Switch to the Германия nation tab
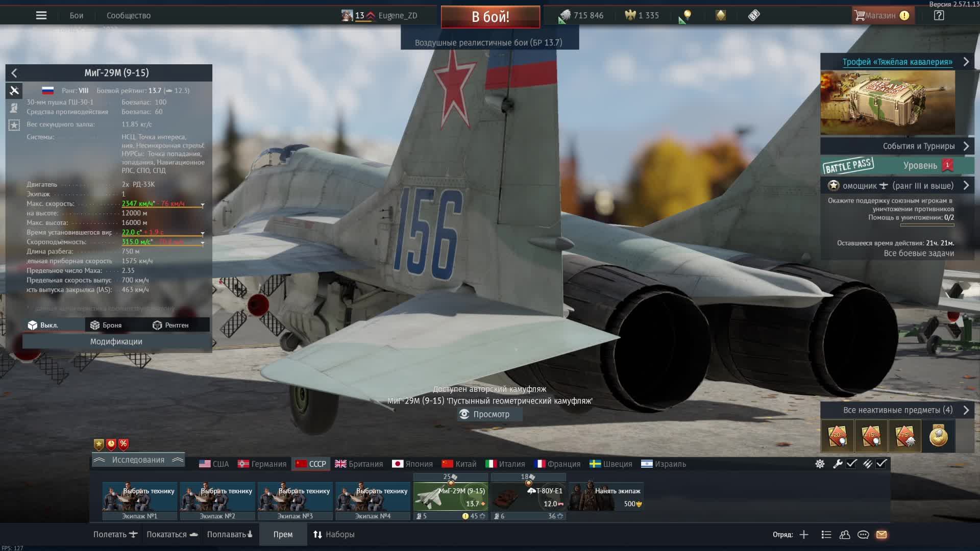Screen dimensions: 980x551 262,464
